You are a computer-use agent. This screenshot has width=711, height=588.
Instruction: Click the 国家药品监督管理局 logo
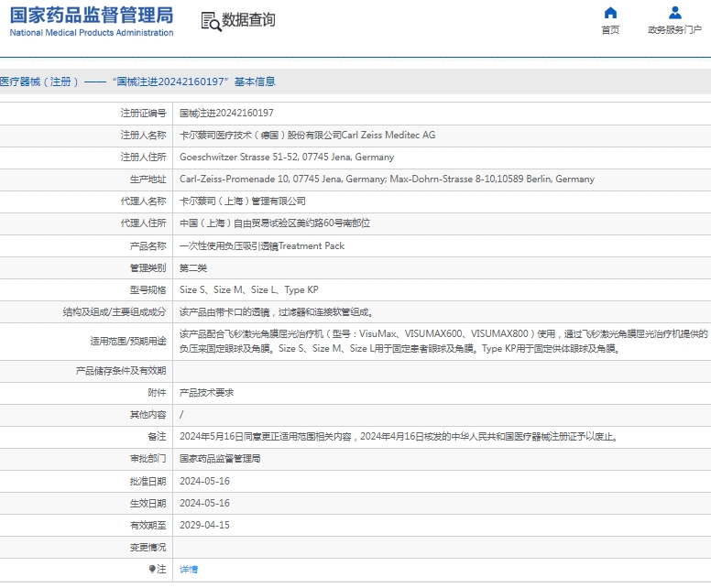pos(91,15)
